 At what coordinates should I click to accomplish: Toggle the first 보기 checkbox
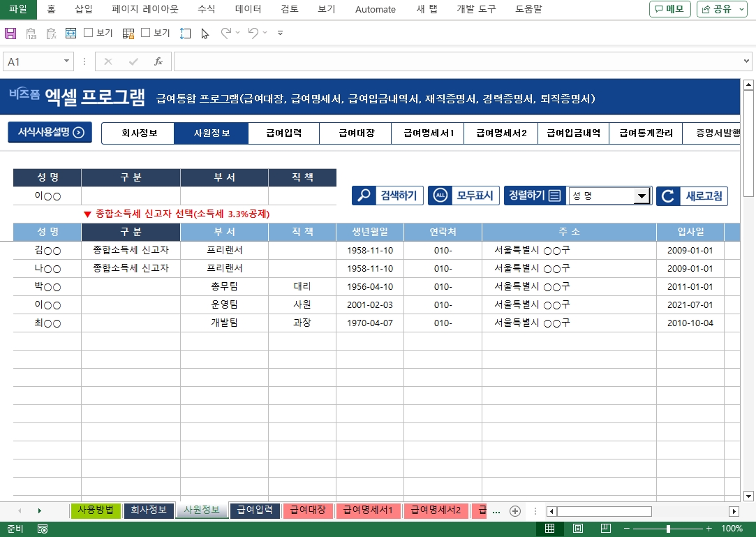[89, 33]
